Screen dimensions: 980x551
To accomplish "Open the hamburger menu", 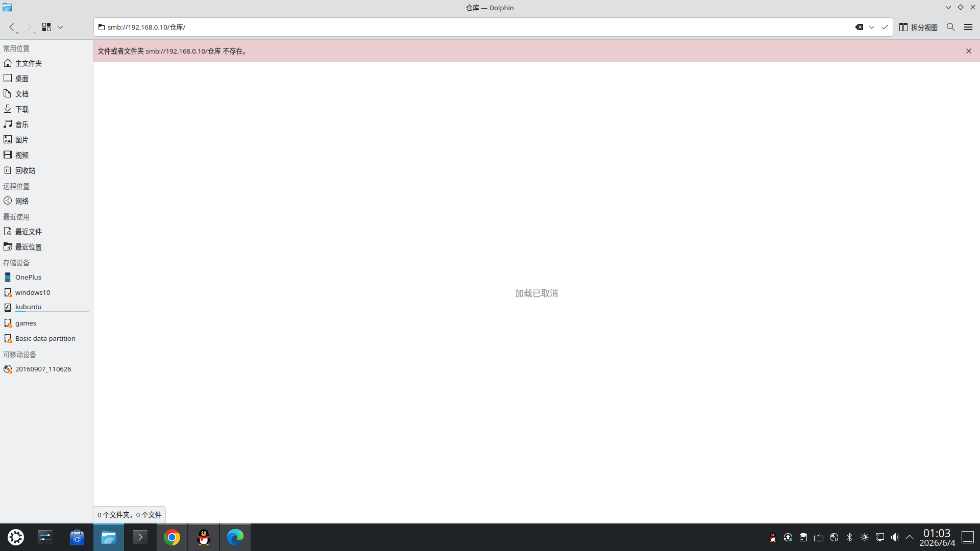I will [968, 27].
